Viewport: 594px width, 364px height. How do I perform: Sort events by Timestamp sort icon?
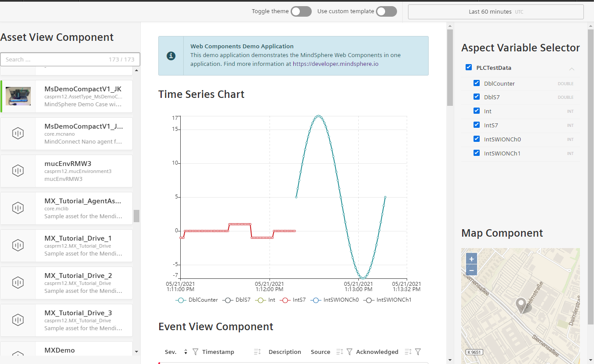pyautogui.click(x=258, y=352)
